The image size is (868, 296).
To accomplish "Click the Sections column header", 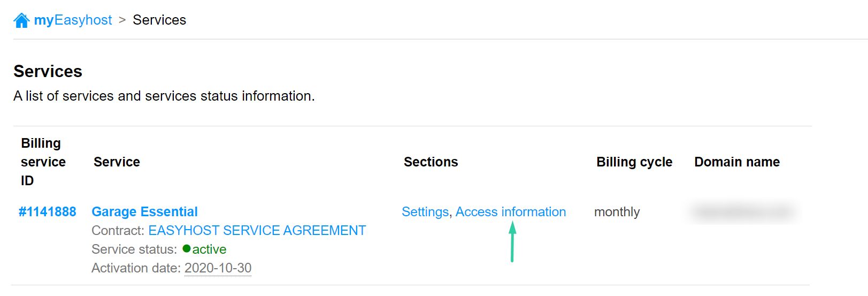I will (431, 162).
